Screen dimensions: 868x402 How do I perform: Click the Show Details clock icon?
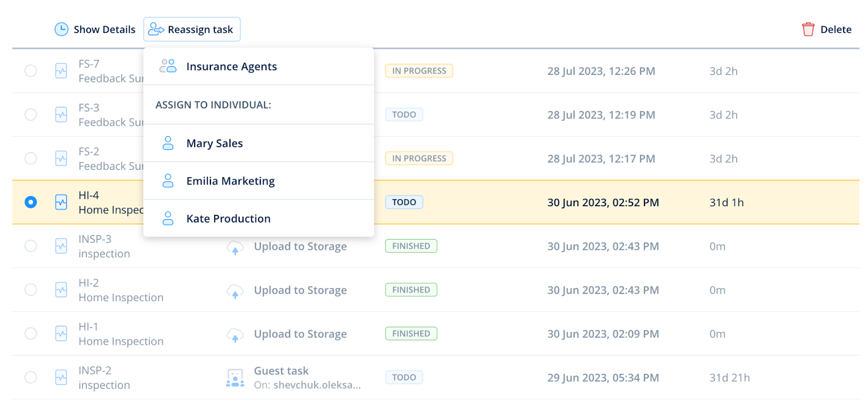[61, 29]
